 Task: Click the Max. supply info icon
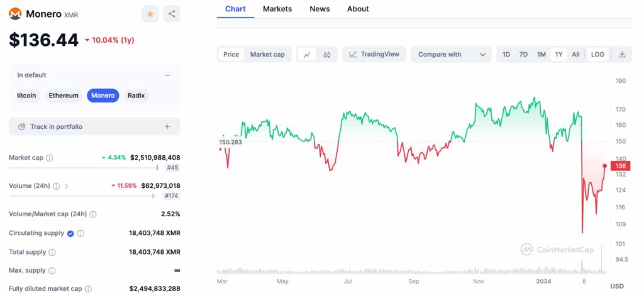click(x=52, y=271)
